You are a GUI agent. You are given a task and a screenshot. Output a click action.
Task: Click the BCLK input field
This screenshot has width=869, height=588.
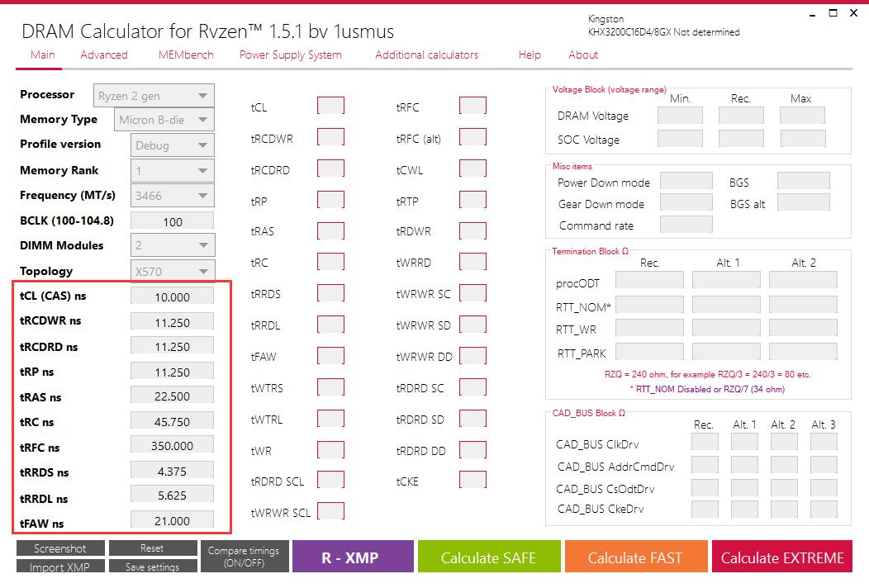172,221
